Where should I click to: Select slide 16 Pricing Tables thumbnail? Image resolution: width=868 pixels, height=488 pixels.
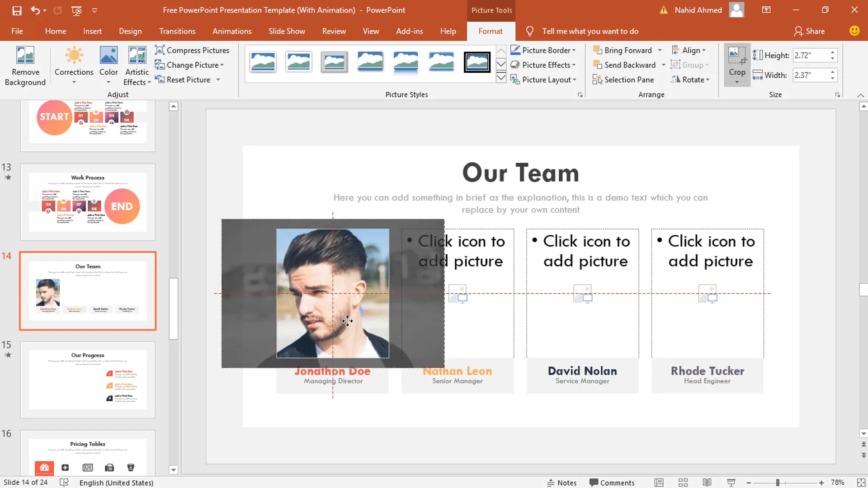(88, 452)
